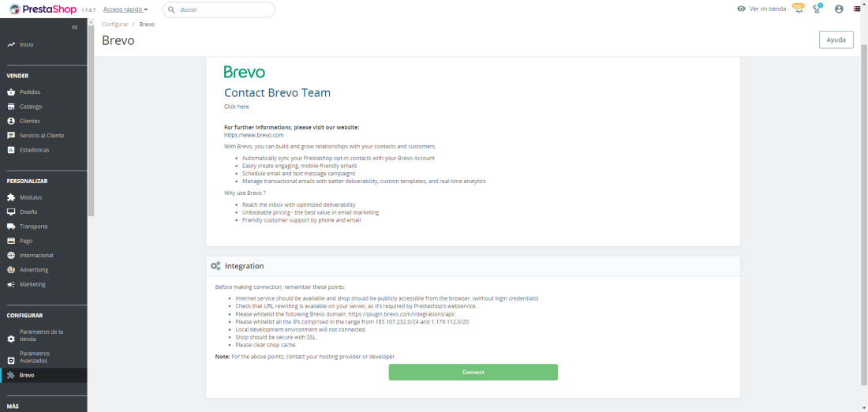This screenshot has height=412, width=868.
Task: Open the Pago menu
Action: [x=26, y=241]
